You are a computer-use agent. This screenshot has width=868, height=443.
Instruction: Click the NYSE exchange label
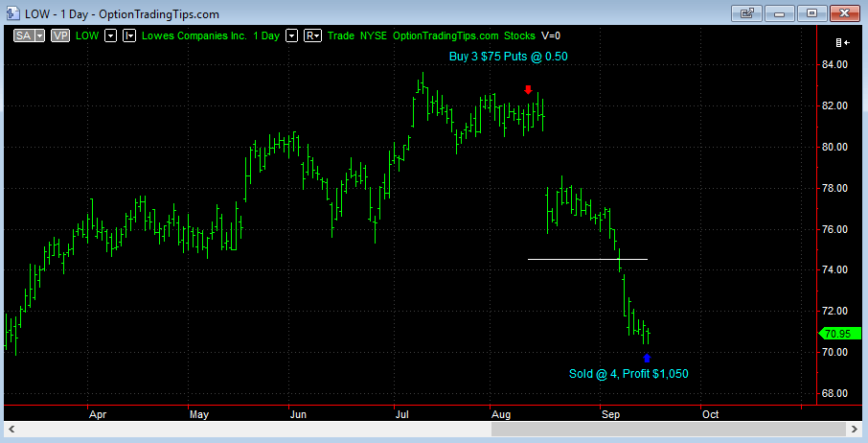pos(374,36)
